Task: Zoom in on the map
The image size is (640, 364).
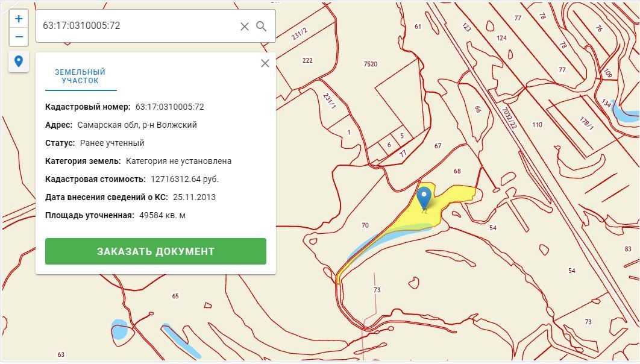Action: click(x=19, y=19)
